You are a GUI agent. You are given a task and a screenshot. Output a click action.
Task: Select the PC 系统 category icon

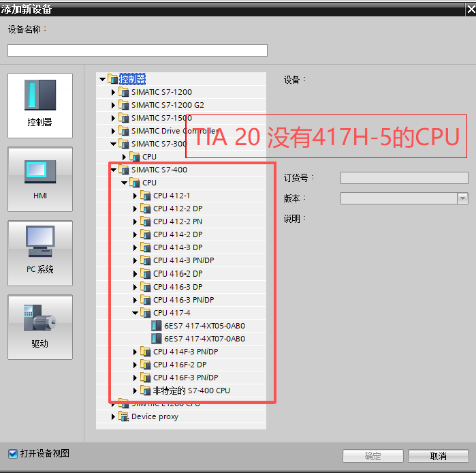pos(40,253)
